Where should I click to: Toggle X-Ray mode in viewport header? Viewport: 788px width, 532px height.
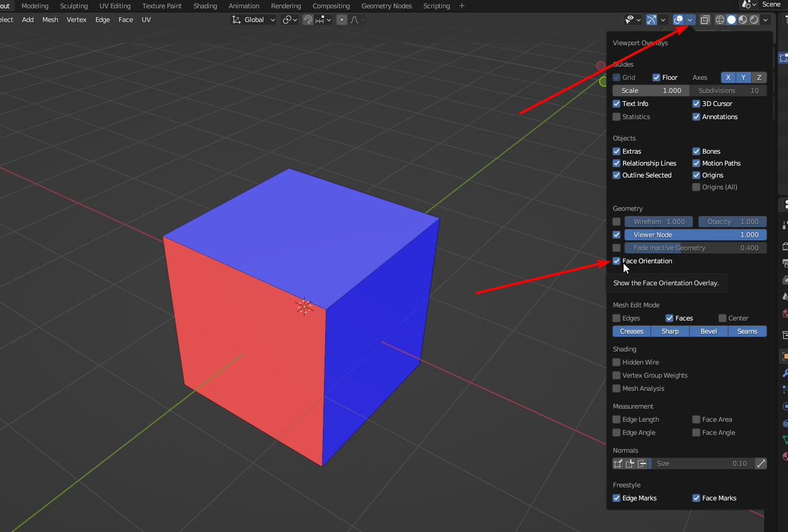pyautogui.click(x=705, y=20)
